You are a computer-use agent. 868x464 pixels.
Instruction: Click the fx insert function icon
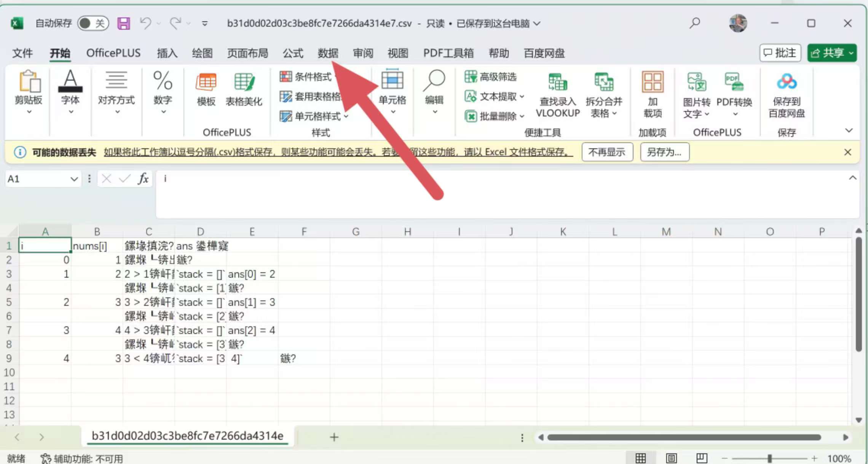click(143, 178)
